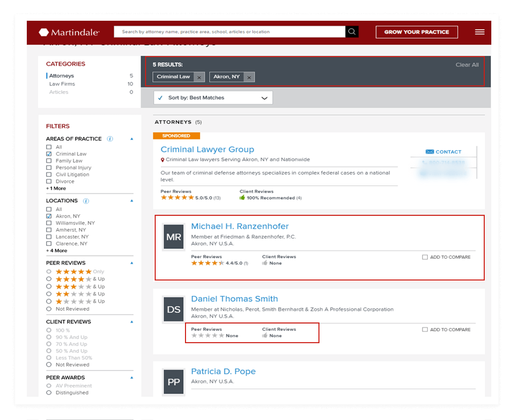Click the DS avatar thumbnail
Viewport: 509px width, 420px height.
point(174,309)
